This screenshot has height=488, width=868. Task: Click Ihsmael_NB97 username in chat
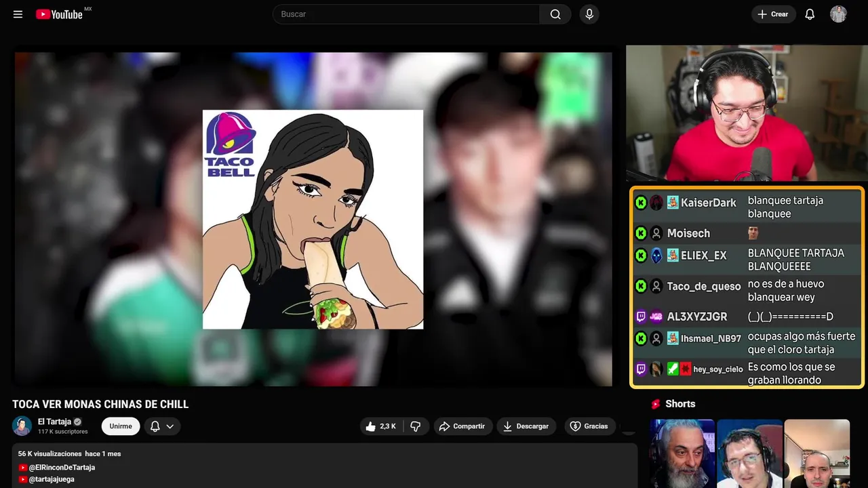(711, 338)
